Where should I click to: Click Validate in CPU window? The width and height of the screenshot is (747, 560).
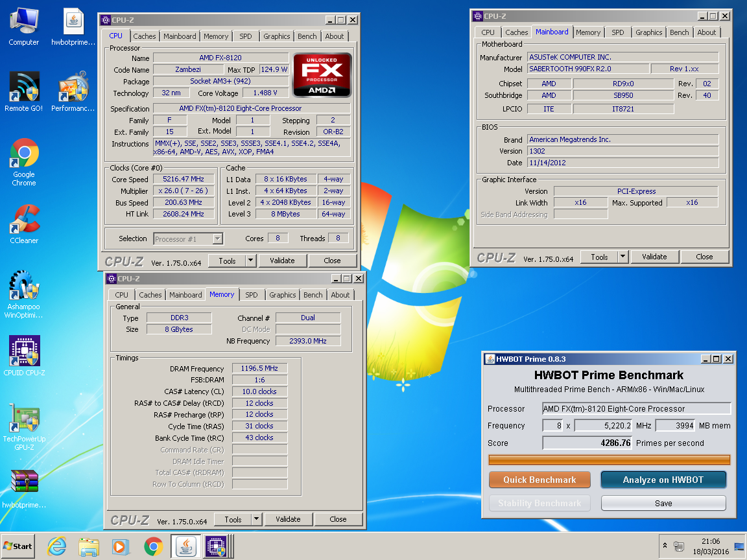click(282, 261)
